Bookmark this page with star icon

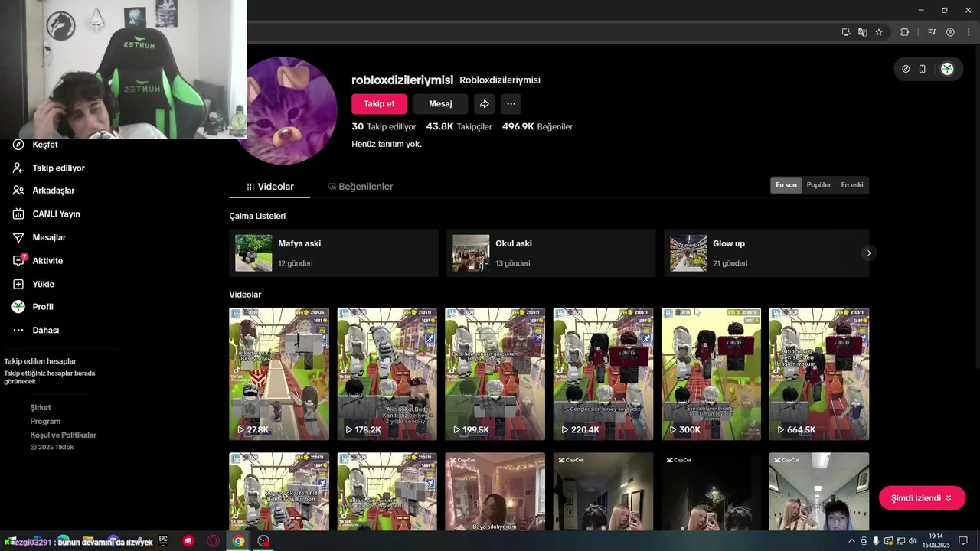pos(879,32)
